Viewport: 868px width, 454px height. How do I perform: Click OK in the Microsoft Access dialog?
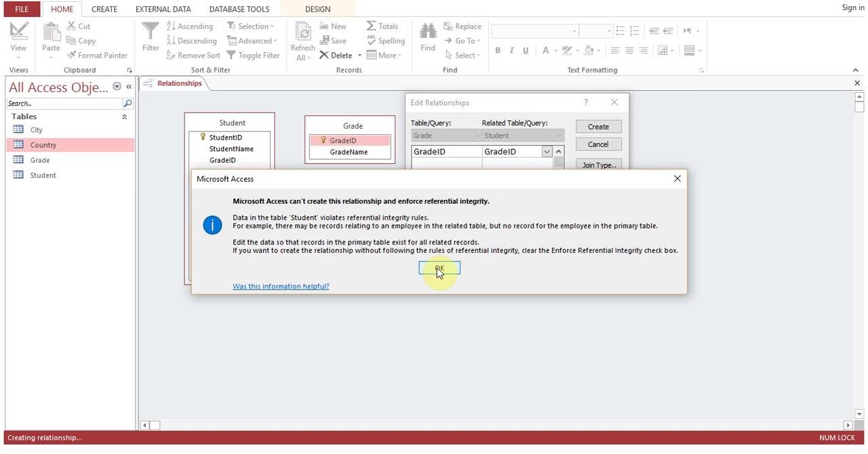tap(439, 269)
